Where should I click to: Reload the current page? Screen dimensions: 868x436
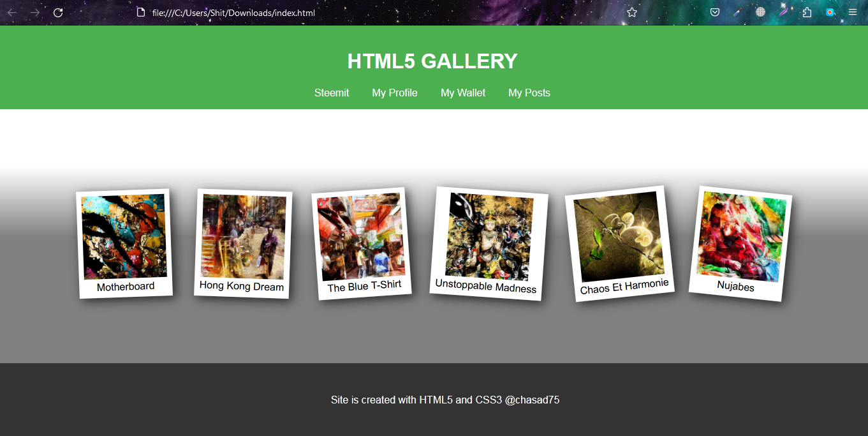click(58, 13)
